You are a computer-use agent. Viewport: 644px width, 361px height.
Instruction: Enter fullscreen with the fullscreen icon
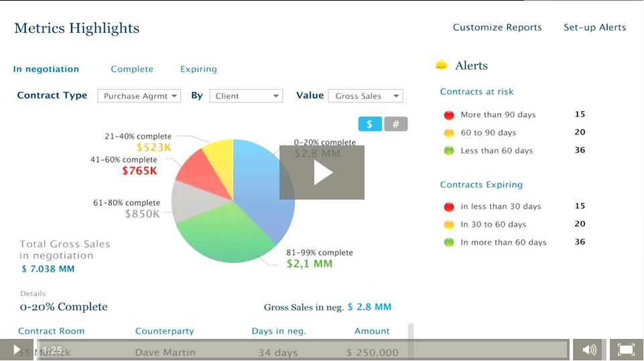coord(627,350)
